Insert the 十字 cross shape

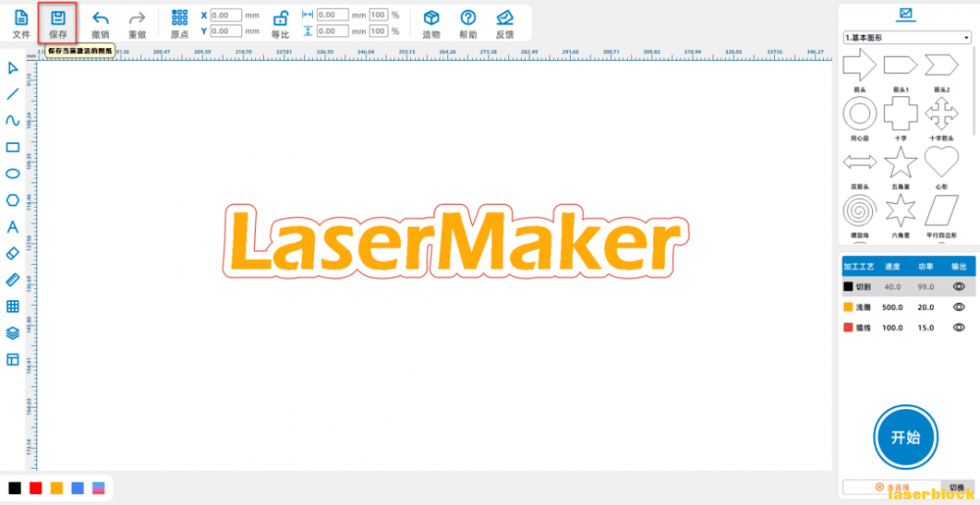(x=901, y=114)
